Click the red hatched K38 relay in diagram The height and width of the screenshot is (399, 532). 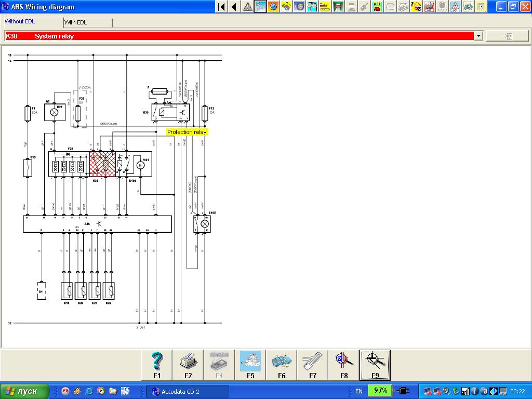coord(102,165)
